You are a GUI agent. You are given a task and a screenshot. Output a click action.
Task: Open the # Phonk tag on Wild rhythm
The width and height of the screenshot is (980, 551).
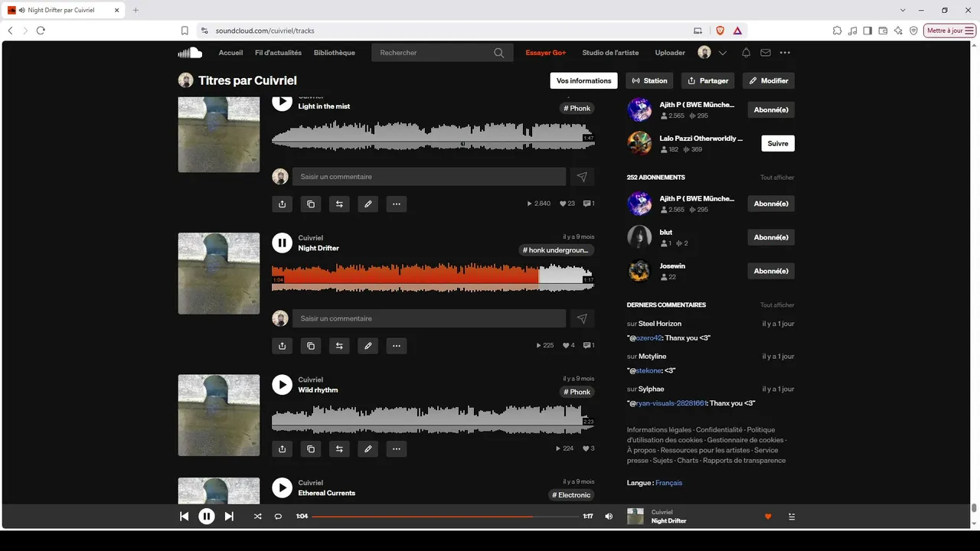point(577,392)
